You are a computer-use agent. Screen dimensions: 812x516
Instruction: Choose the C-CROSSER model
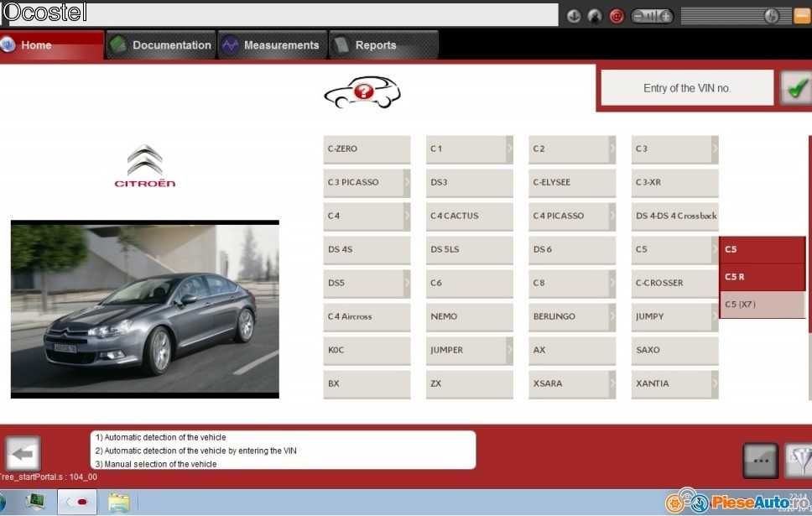click(674, 284)
